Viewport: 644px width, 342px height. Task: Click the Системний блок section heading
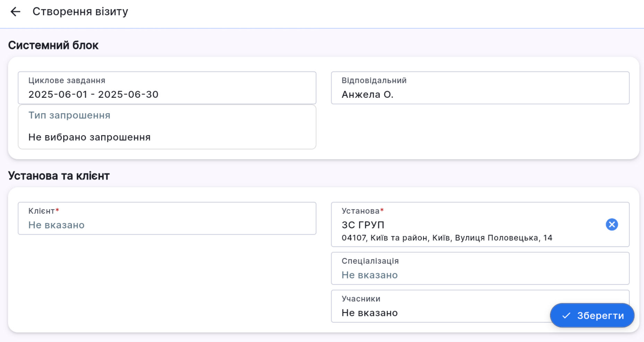pos(53,45)
